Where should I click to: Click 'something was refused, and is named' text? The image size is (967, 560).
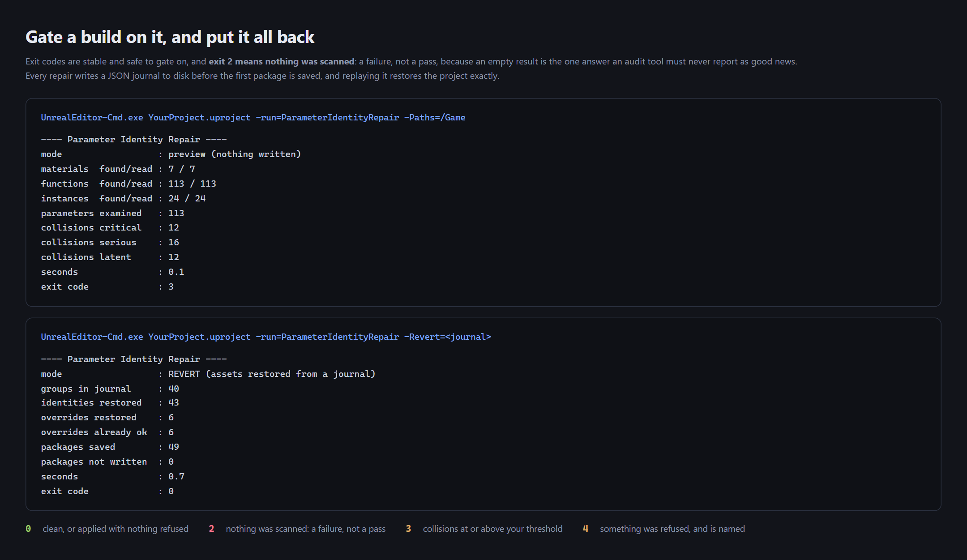click(x=672, y=529)
